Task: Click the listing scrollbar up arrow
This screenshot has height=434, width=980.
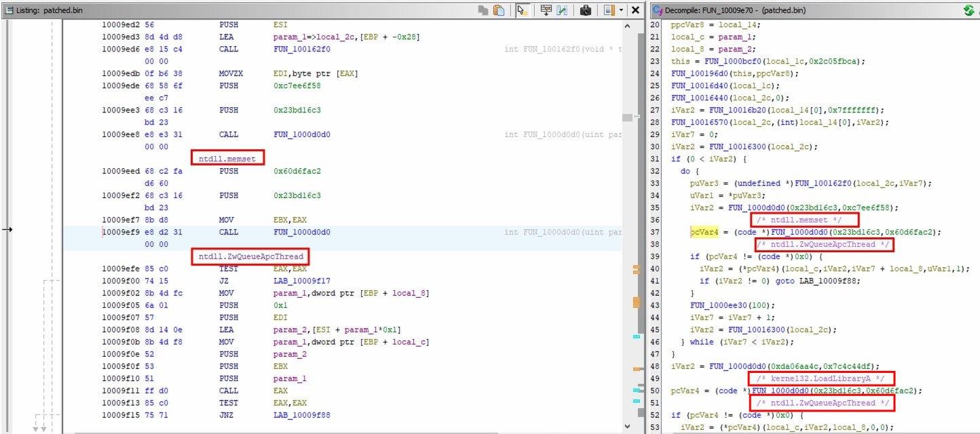Action: pos(627,25)
